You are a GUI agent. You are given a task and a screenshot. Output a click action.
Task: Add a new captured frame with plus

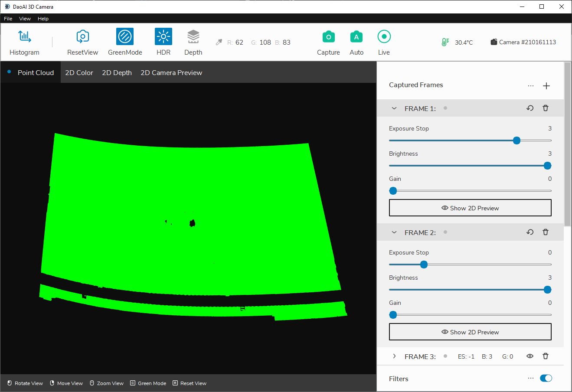(546, 86)
